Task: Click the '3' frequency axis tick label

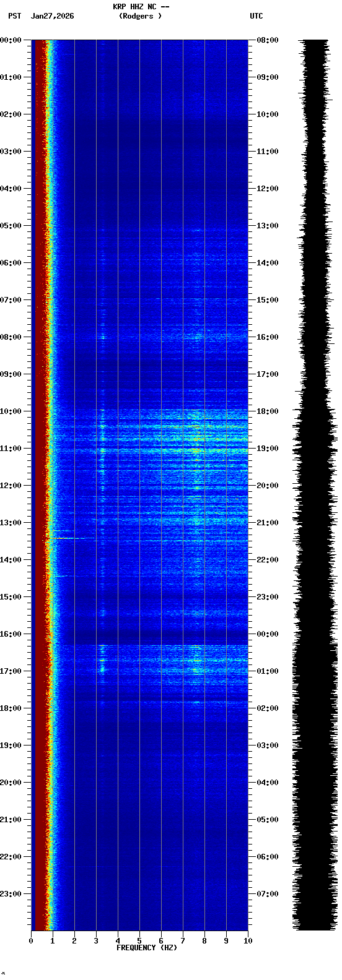Action: pyautogui.click(x=96, y=941)
